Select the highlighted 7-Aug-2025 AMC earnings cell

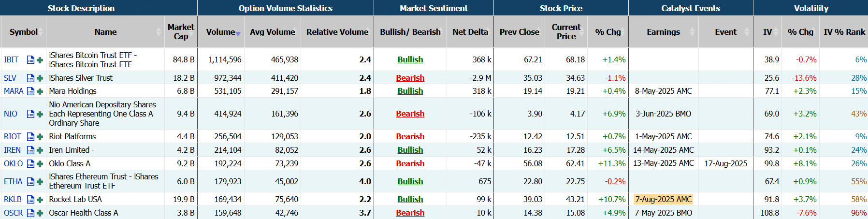click(664, 199)
